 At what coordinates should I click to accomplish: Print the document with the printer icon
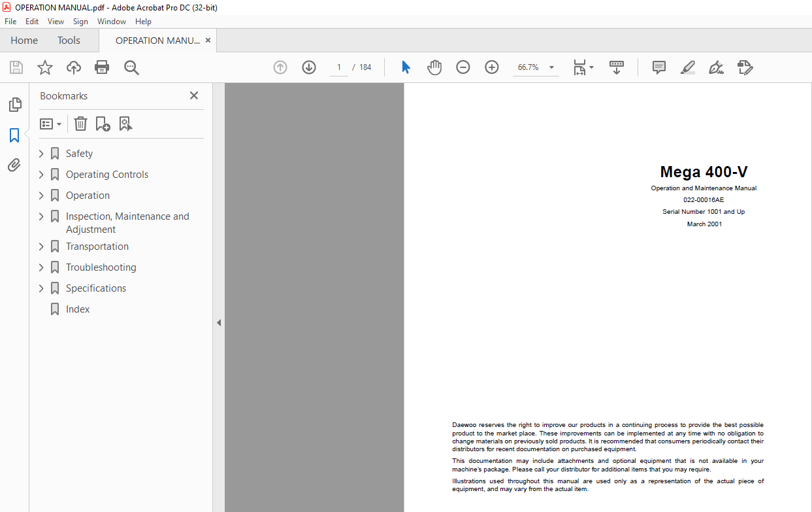click(102, 67)
